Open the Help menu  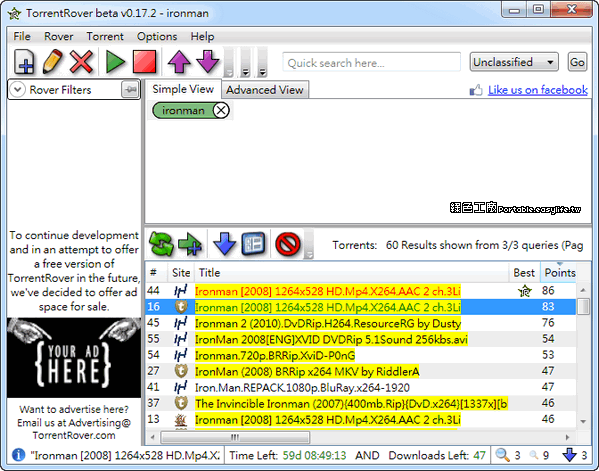(x=202, y=36)
